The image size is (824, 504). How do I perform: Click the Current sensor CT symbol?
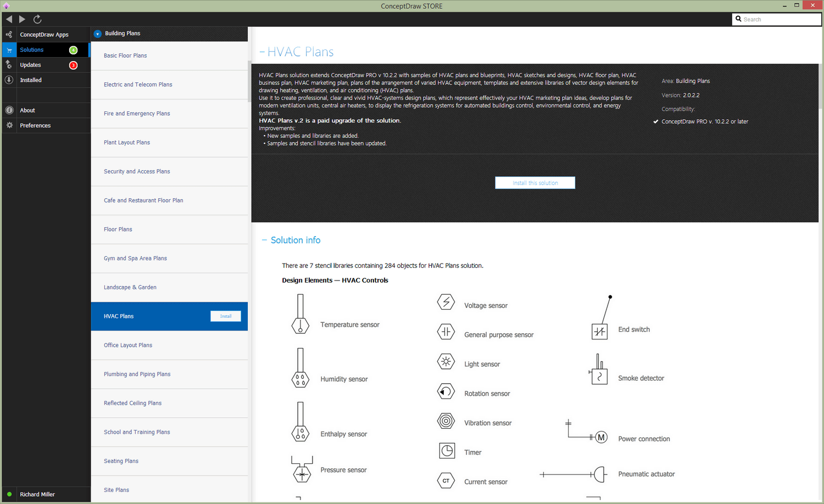pos(446,481)
